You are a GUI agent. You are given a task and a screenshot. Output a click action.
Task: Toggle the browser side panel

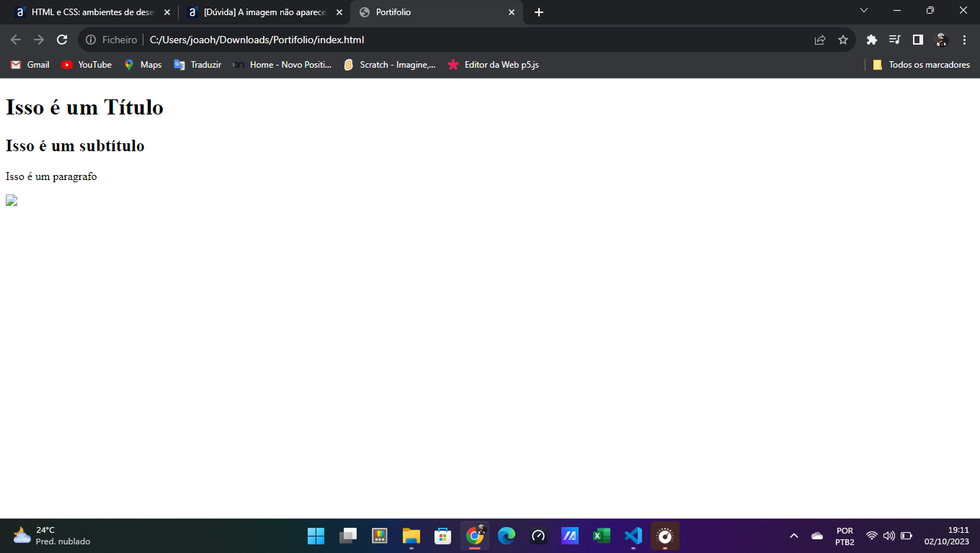click(x=918, y=40)
